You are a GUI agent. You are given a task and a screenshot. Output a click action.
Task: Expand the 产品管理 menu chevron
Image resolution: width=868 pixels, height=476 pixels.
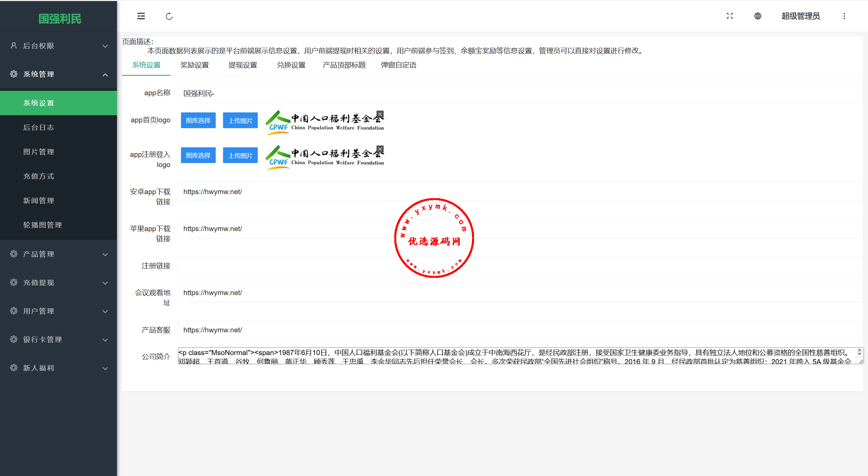click(x=105, y=254)
